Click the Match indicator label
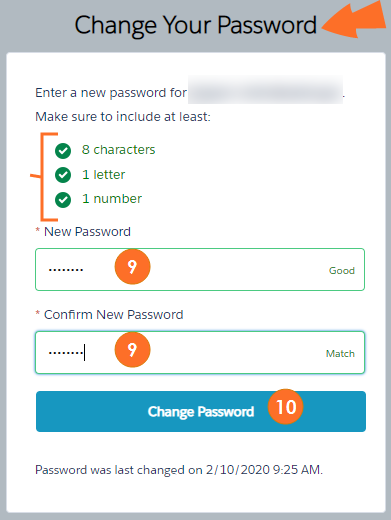Image resolution: width=391 pixels, height=520 pixels. tap(340, 353)
